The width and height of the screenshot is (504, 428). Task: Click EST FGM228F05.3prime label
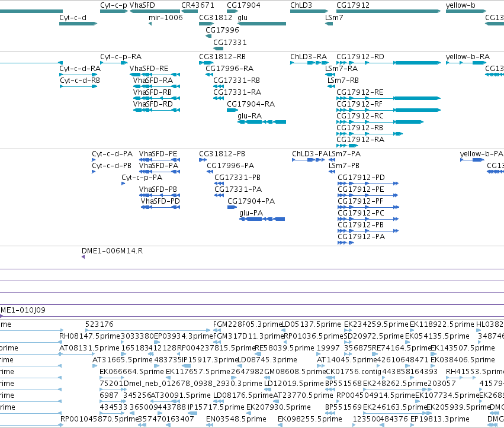247,324
